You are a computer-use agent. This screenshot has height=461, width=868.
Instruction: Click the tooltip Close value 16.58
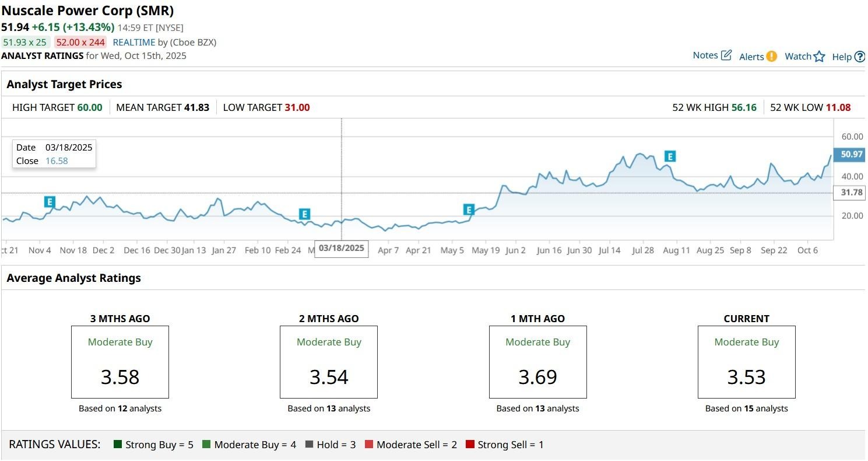[x=57, y=160]
